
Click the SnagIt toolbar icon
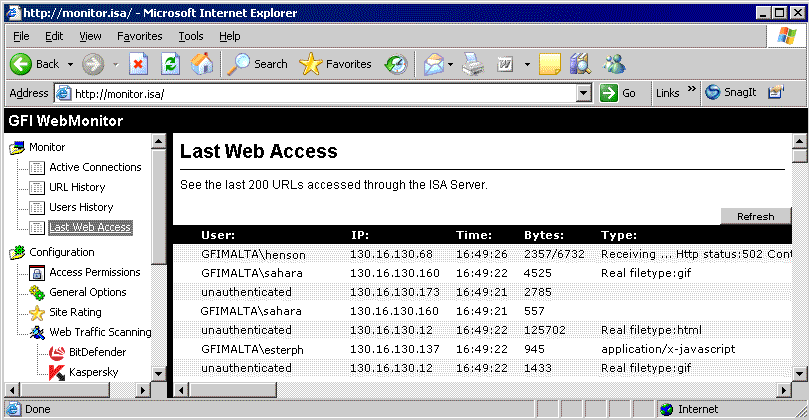tap(713, 92)
